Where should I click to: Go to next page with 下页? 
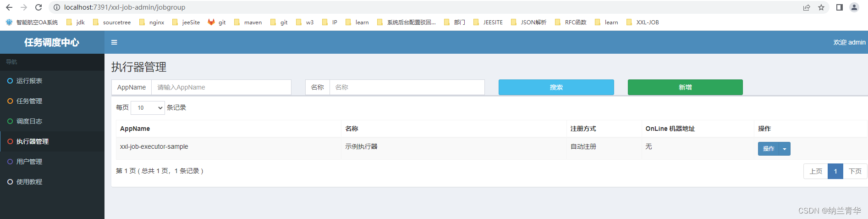[x=855, y=171]
